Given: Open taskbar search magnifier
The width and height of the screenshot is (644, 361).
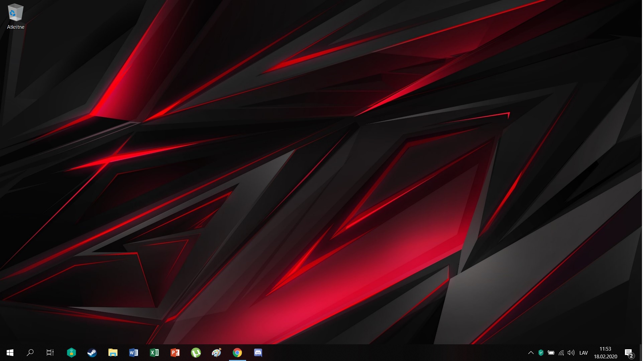Looking at the screenshot, I should (x=30, y=353).
